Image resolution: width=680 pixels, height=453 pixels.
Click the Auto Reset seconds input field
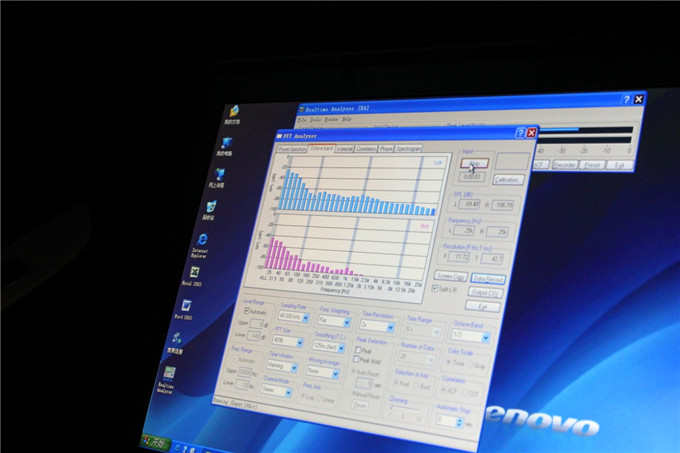[x=364, y=383]
